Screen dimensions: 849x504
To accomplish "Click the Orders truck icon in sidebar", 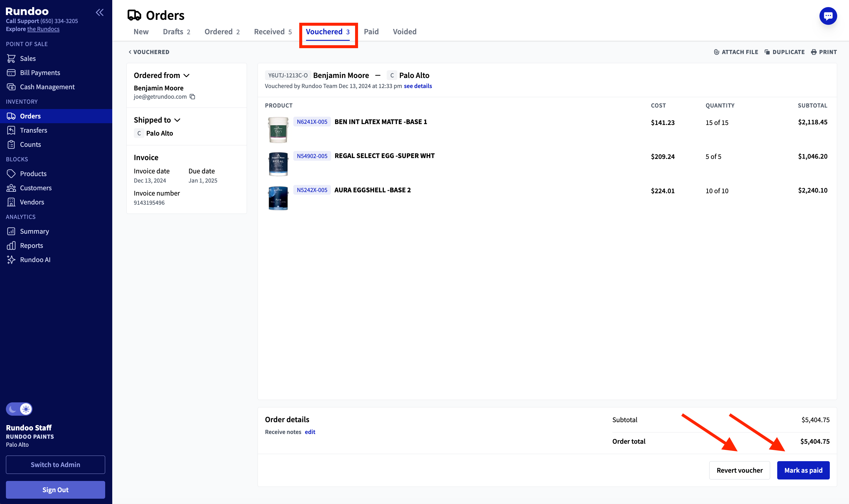I will [x=11, y=116].
